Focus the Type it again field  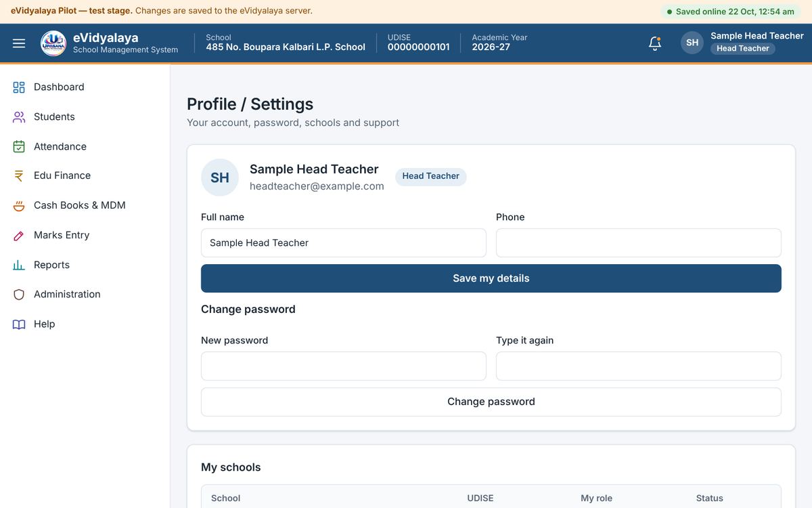coord(639,366)
